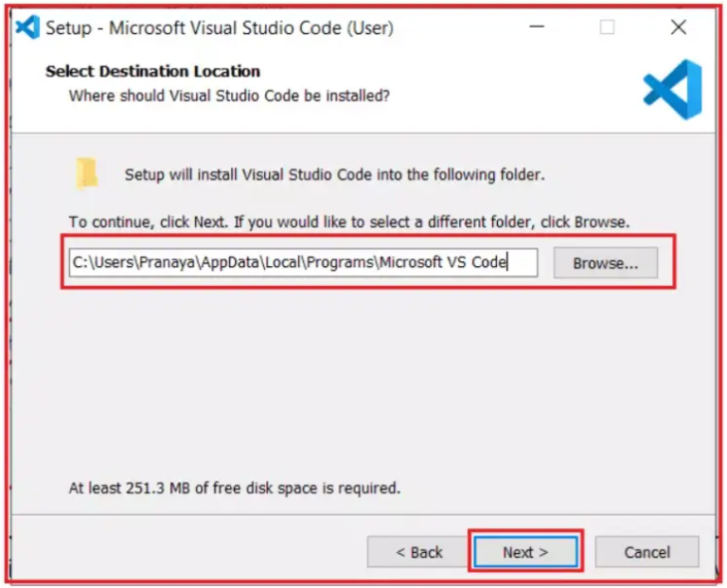Go to previous step with Back
This screenshot has height=588, width=727.
click(x=418, y=552)
